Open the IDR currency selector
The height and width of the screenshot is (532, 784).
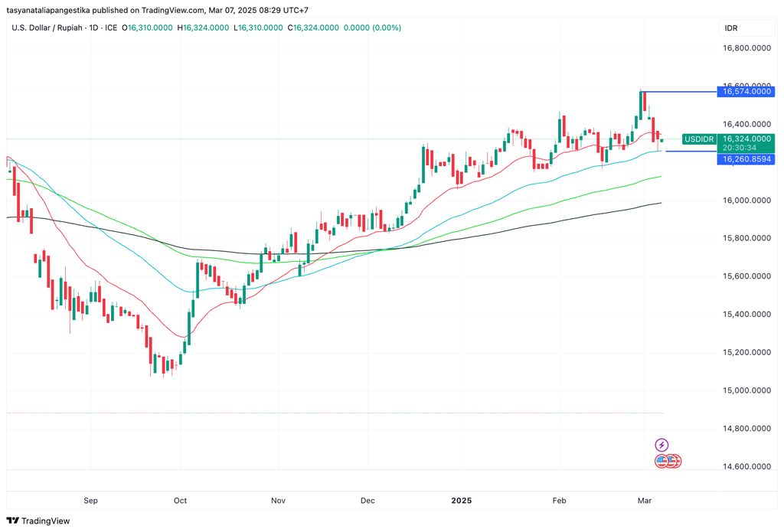click(x=746, y=28)
